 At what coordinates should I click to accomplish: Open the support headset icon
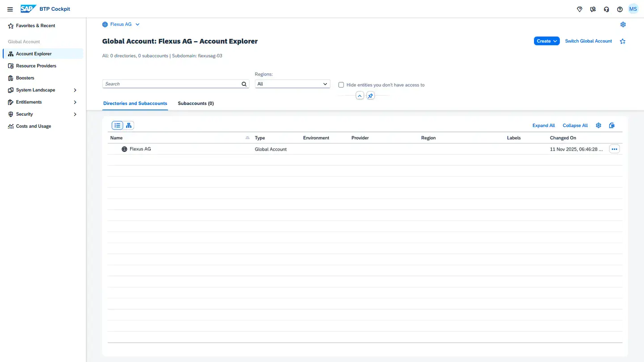(606, 9)
